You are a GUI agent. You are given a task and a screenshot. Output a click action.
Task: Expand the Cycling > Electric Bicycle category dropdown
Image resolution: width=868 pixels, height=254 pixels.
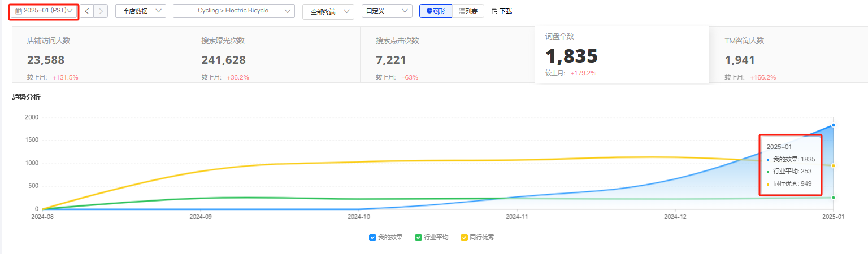[233, 11]
